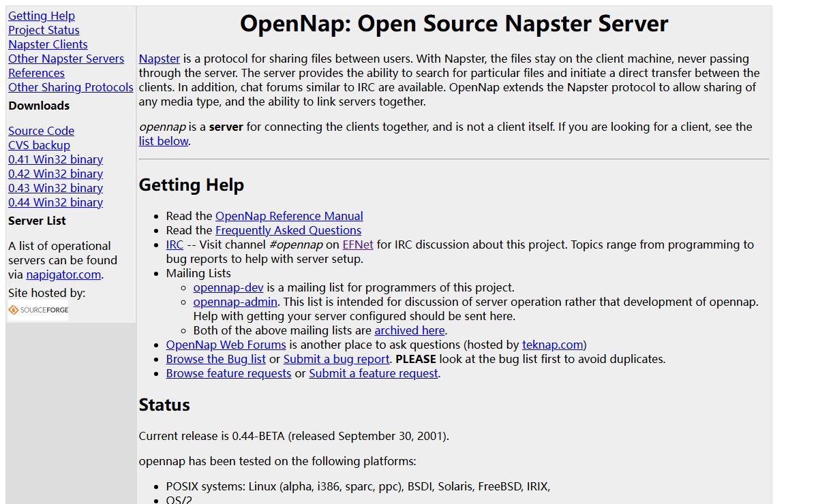
Task: Open the Napster link in intro paragraph
Action: click(x=160, y=59)
